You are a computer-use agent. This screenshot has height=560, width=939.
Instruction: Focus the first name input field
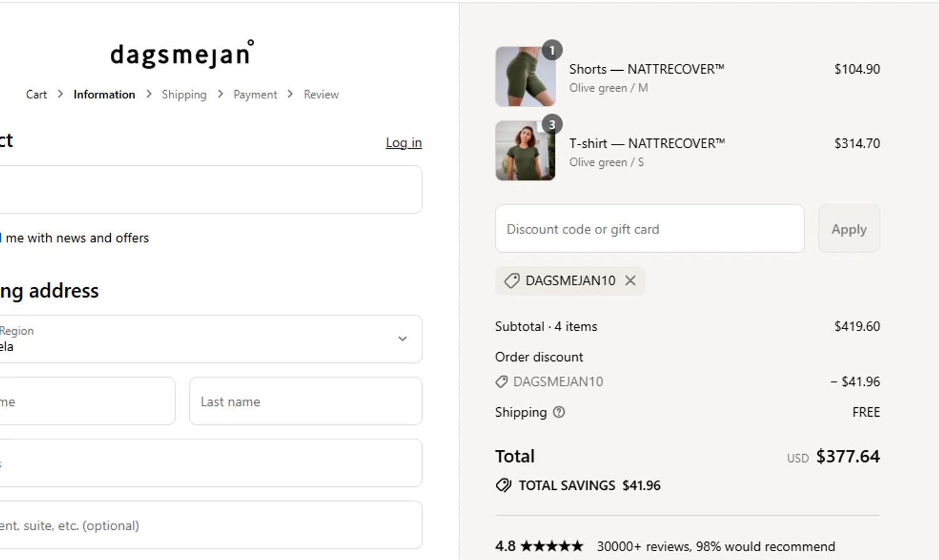[x=87, y=401]
